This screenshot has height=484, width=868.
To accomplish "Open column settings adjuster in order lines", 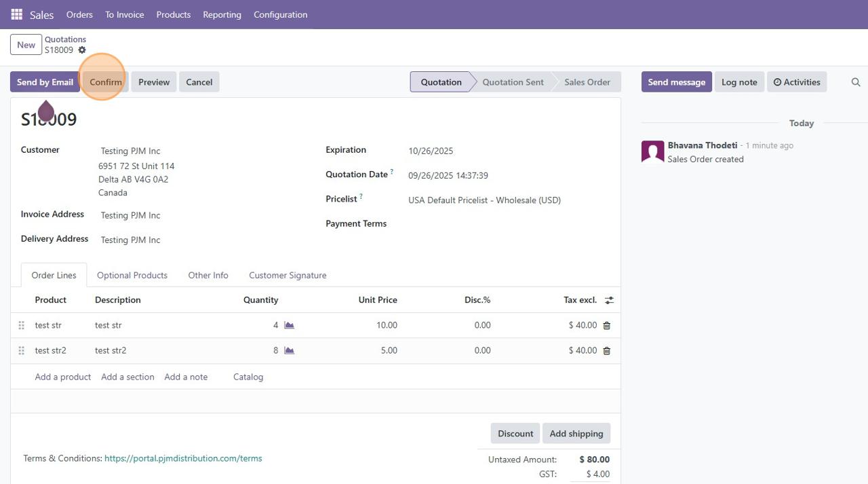I will [x=609, y=300].
